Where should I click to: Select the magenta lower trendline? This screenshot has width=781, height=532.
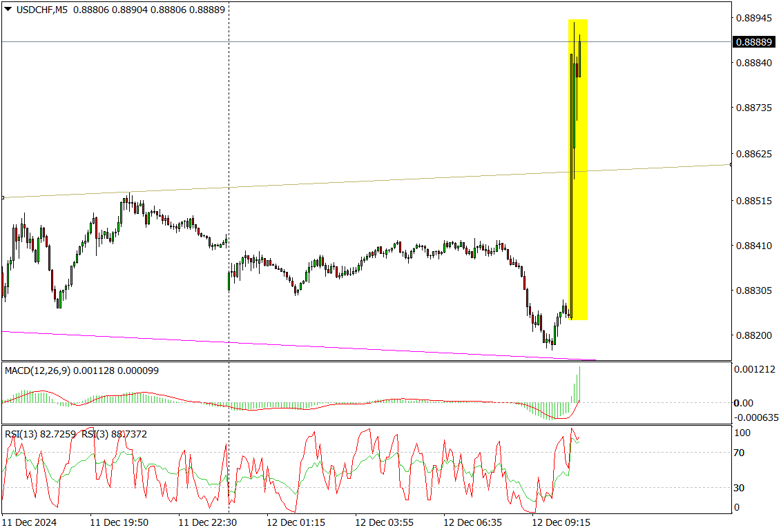299,346
